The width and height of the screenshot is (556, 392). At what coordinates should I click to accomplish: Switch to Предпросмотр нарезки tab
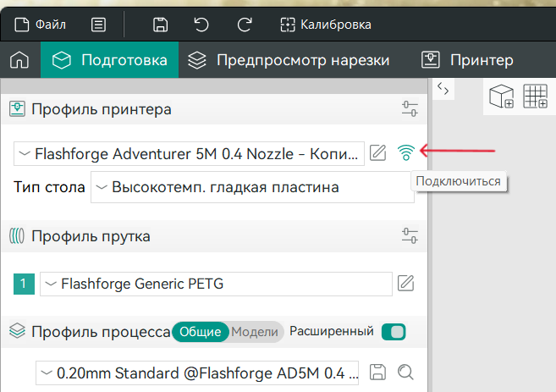pyautogui.click(x=289, y=61)
